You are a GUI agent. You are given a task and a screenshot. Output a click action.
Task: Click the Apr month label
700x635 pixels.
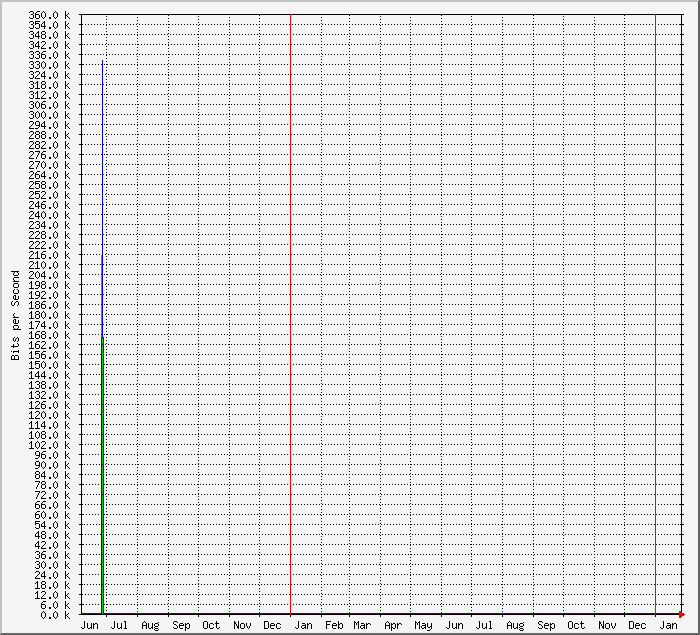[x=393, y=625]
